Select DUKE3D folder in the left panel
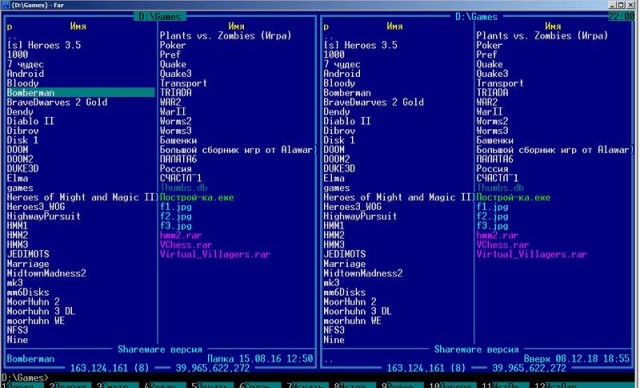Image resolution: width=640 pixels, height=388 pixels. [22, 169]
